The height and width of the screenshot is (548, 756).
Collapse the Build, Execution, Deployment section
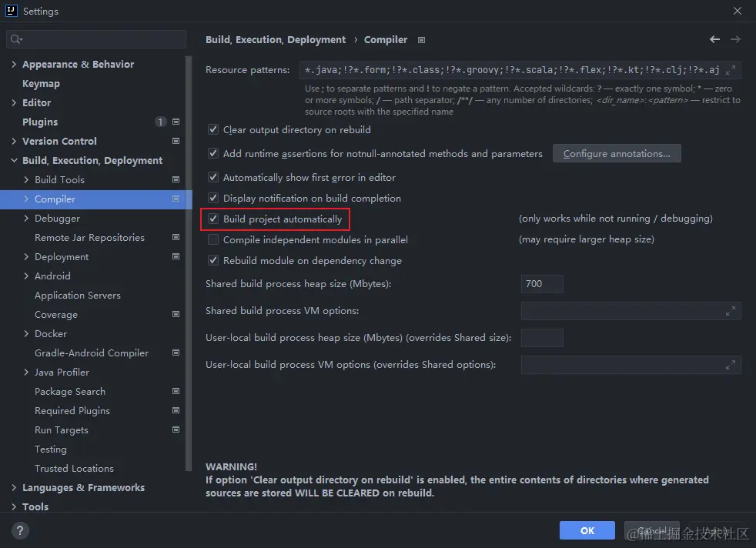tap(12, 160)
